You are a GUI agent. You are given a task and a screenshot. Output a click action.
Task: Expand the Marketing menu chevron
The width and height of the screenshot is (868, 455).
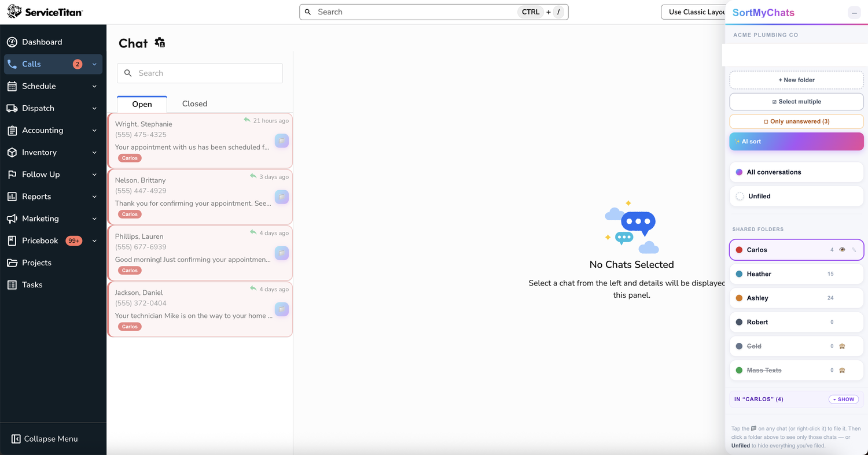[94, 219]
